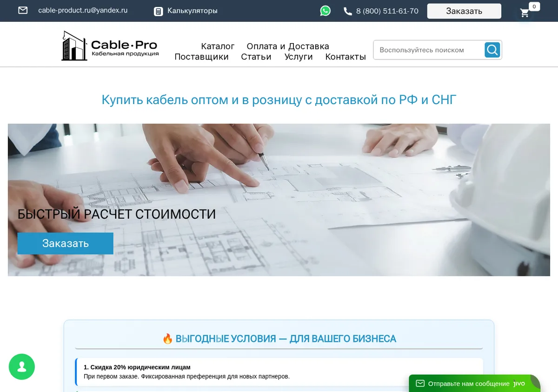This screenshot has width=558, height=392.
Task: Click the calculator icon beside Калькуляторы
Action: tap(159, 11)
